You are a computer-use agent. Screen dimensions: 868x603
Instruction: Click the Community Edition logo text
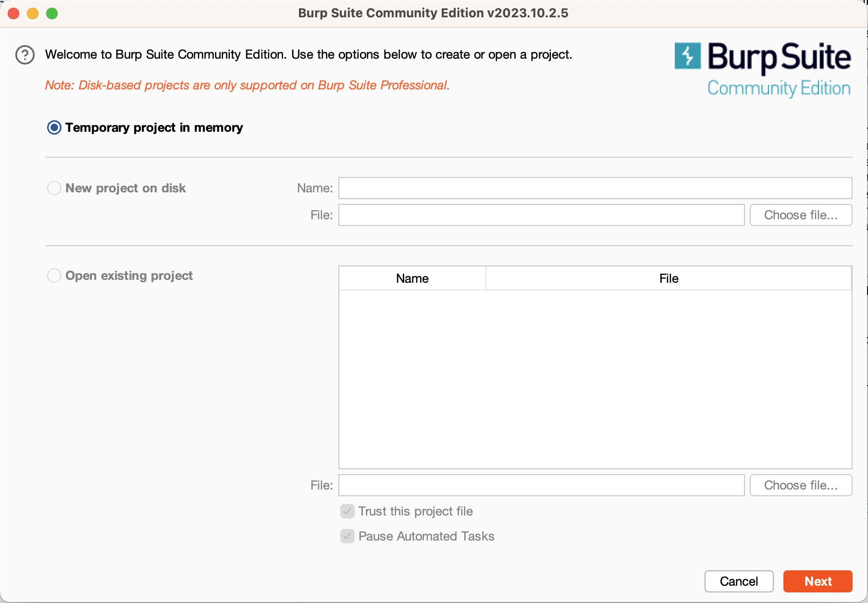779,88
